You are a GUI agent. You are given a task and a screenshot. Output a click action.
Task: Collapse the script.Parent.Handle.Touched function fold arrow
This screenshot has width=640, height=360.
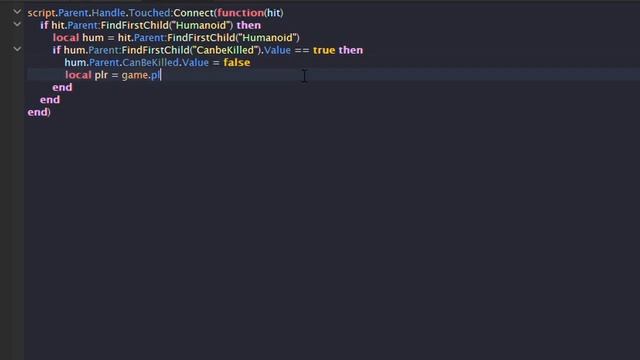[x=17, y=12]
